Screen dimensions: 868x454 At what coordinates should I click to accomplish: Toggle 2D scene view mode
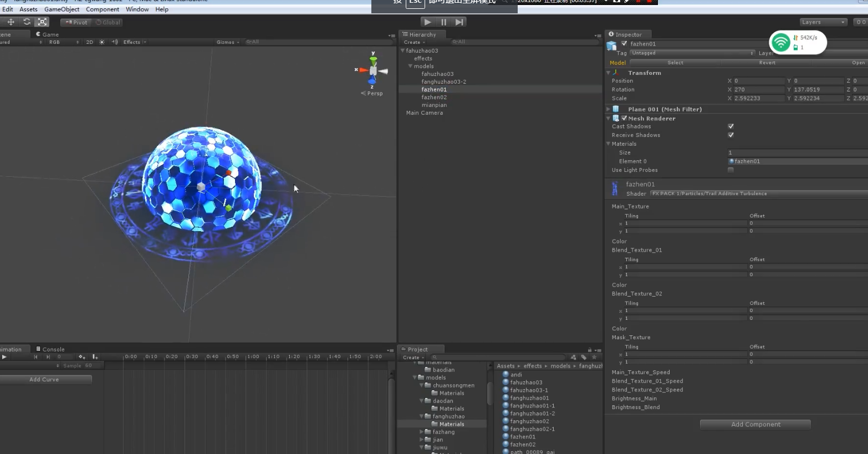tap(90, 42)
